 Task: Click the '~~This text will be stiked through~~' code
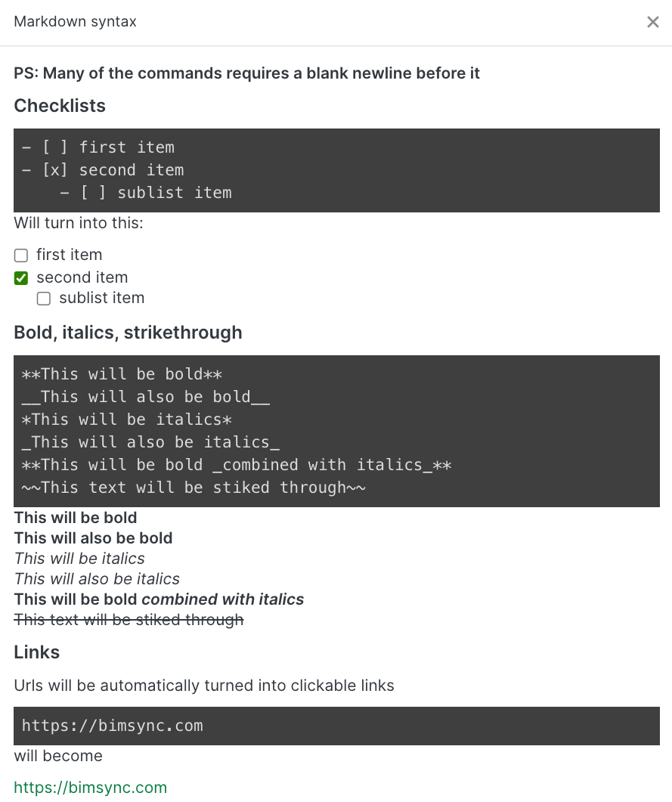194,488
